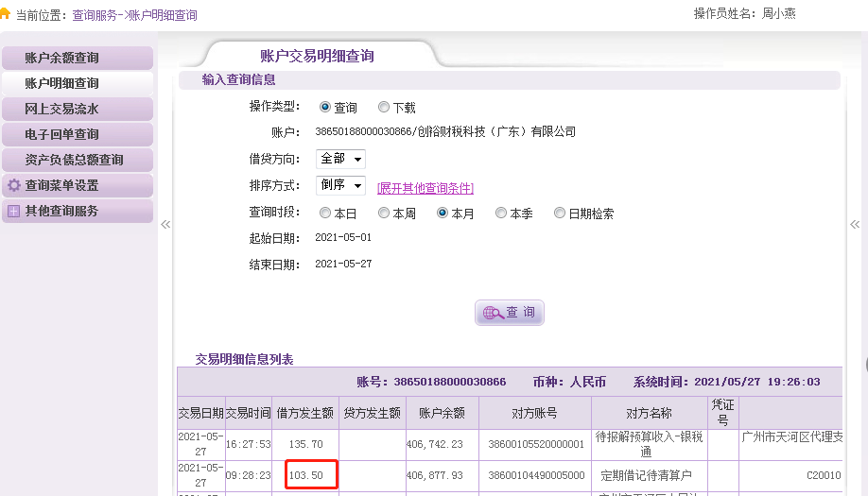This screenshot has height=496, width=868.
Task: Expand 展开其他查询条件 link
Action: pyautogui.click(x=425, y=188)
